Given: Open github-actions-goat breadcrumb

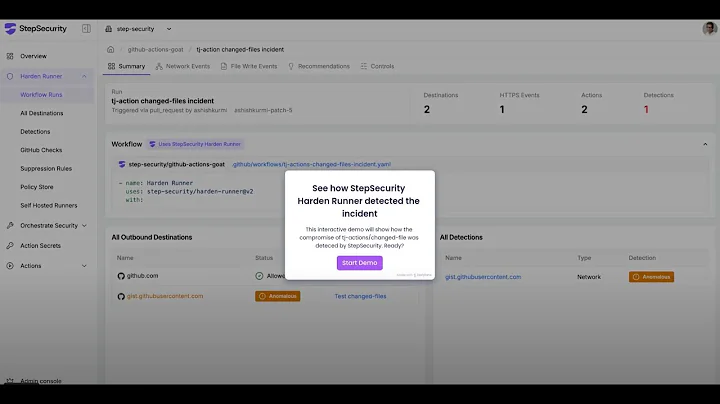Looking at the screenshot, I should (155, 49).
